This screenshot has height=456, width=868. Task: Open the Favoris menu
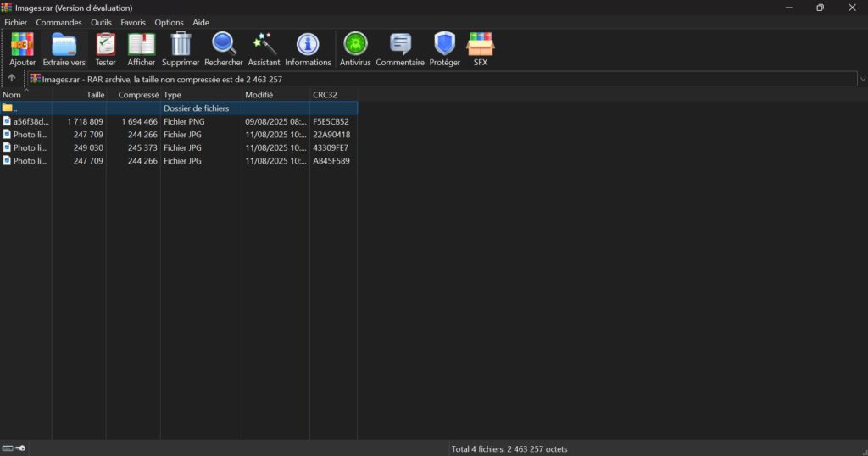[x=133, y=23]
